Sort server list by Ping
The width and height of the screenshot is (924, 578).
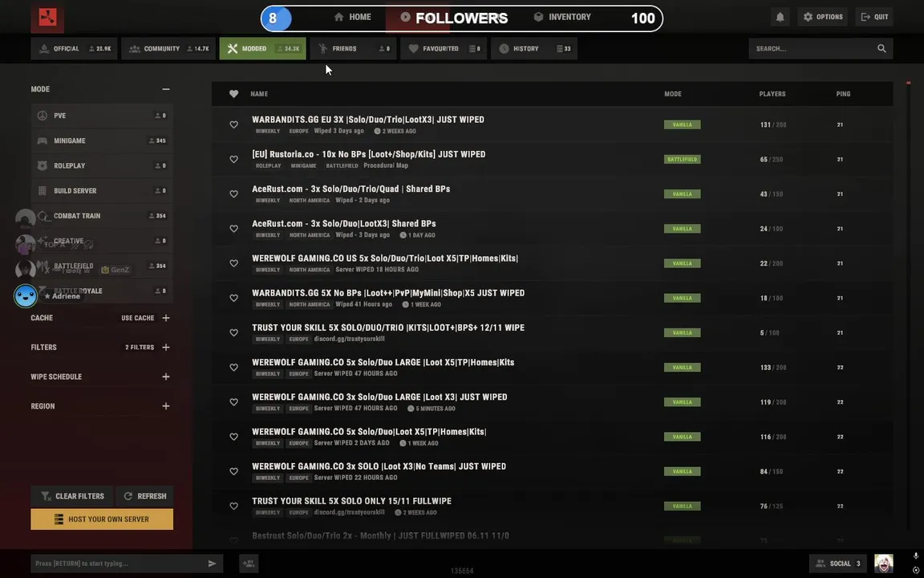click(x=843, y=94)
